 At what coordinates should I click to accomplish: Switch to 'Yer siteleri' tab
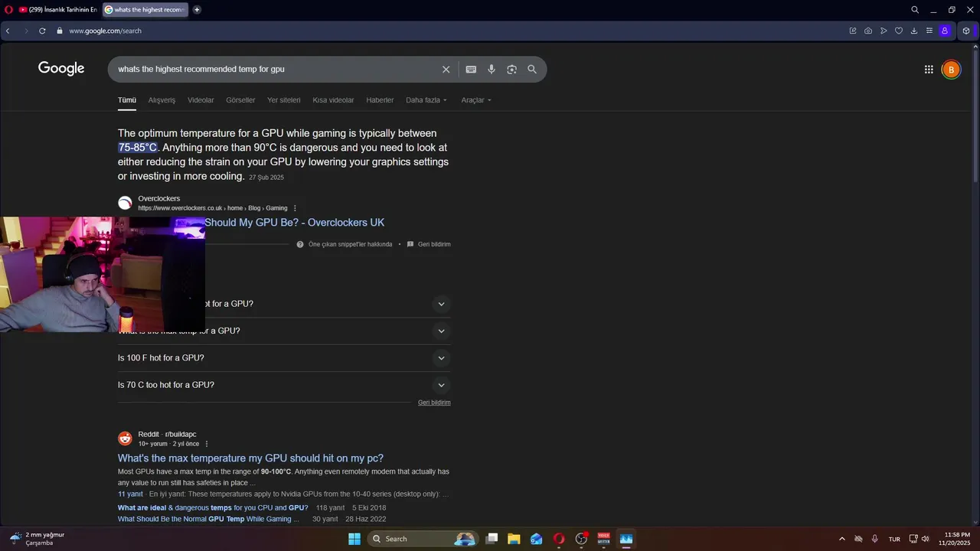point(284,100)
